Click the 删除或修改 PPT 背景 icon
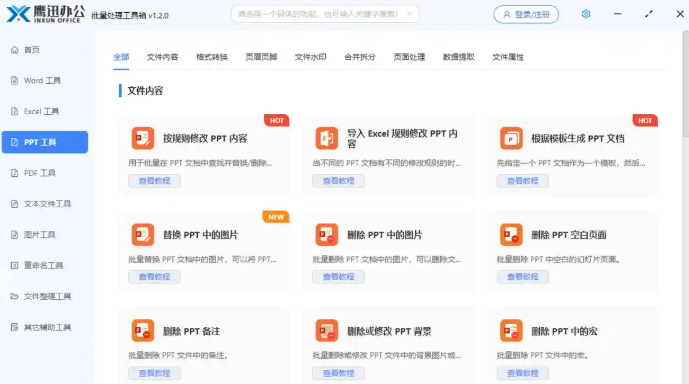689x384 pixels. [327, 330]
